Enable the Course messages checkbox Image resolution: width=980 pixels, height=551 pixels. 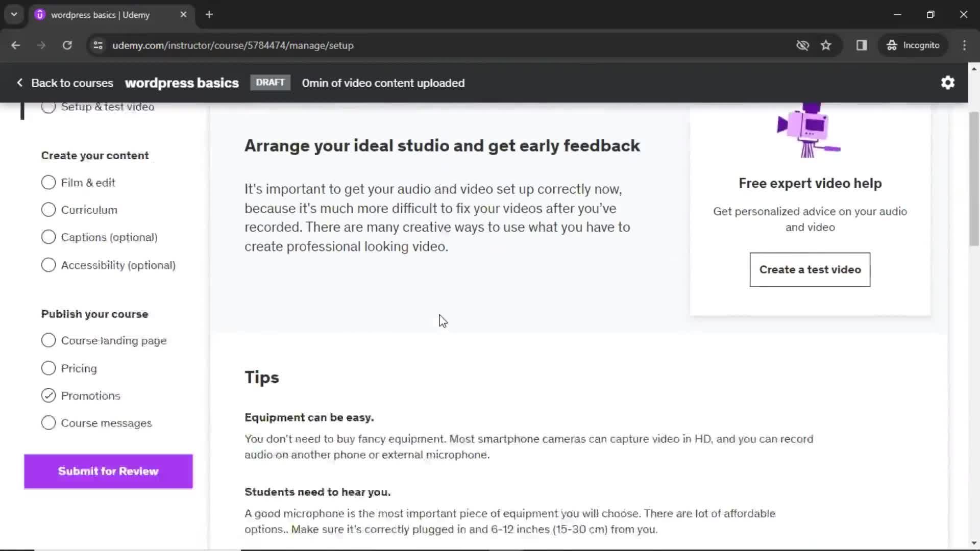click(x=48, y=423)
